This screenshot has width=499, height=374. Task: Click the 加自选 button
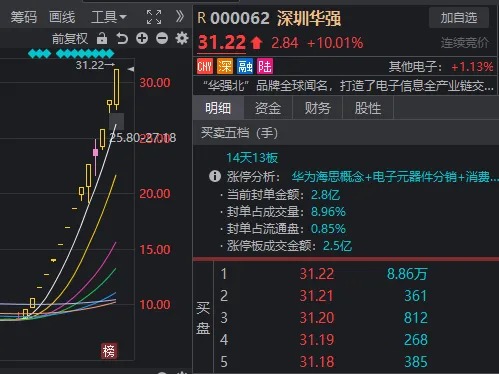point(459,18)
